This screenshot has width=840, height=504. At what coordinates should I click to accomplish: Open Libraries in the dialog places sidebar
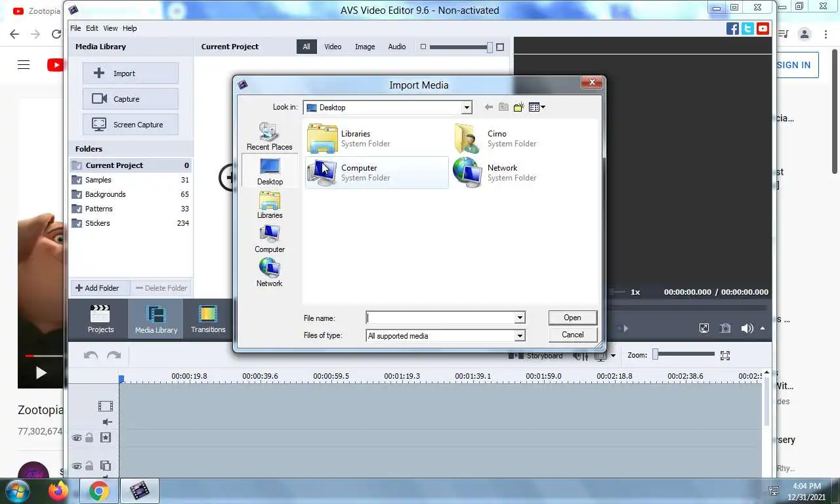point(270,205)
